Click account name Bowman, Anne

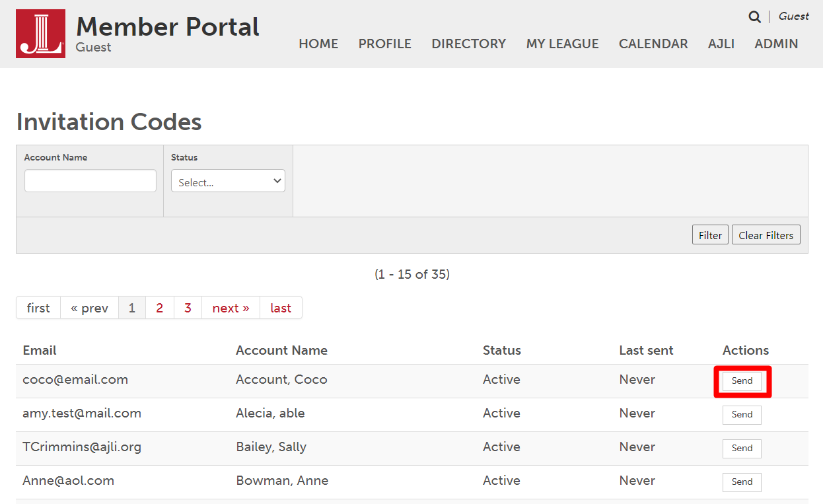click(282, 481)
